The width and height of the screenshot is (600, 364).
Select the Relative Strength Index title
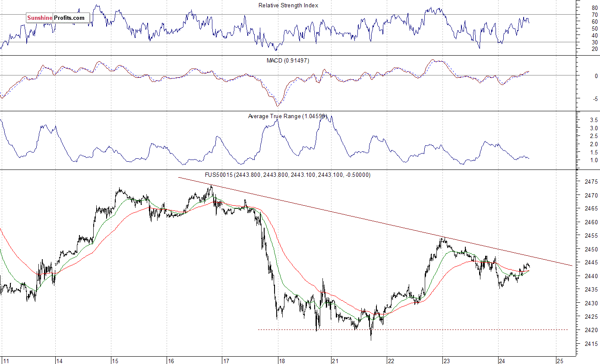[288, 5]
